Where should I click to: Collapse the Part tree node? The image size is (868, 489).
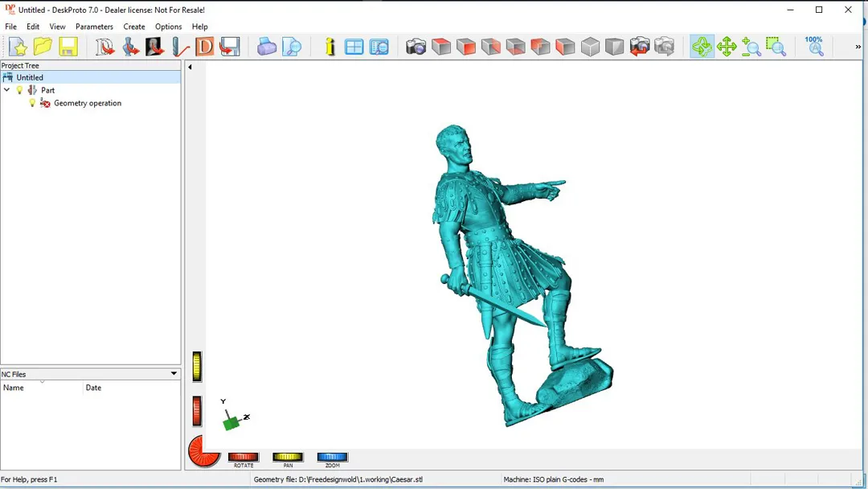(x=7, y=90)
